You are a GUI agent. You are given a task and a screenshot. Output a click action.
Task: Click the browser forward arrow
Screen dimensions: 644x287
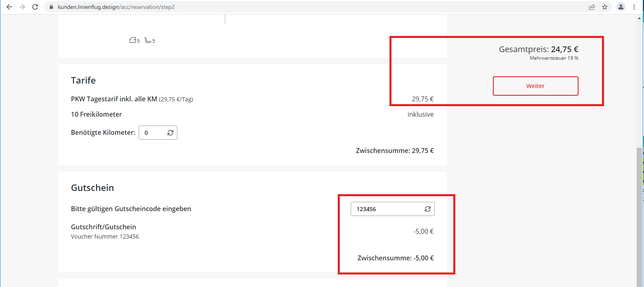(x=22, y=7)
